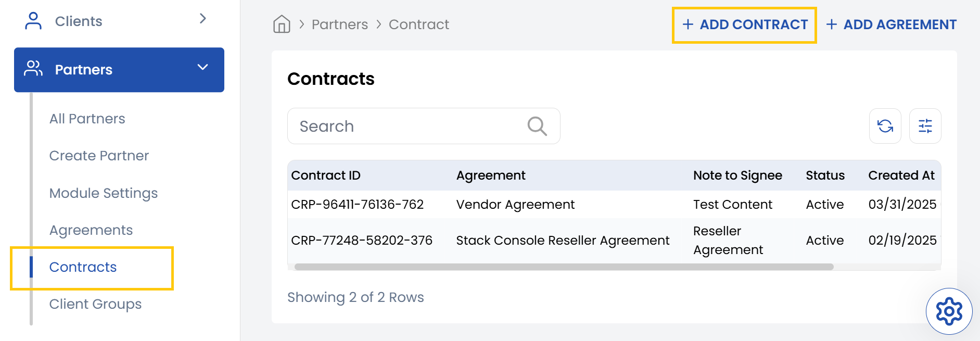Focus the contracts Search field
This screenshot has width=980, height=341.
point(406,126)
